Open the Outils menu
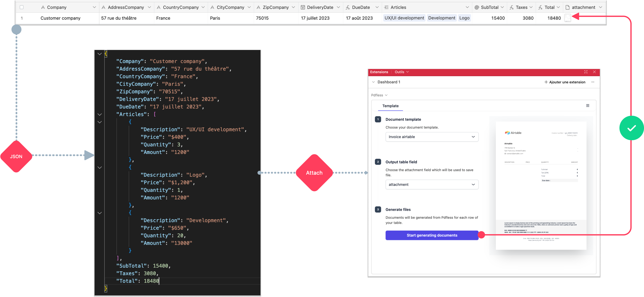The image size is (644, 297). (402, 72)
